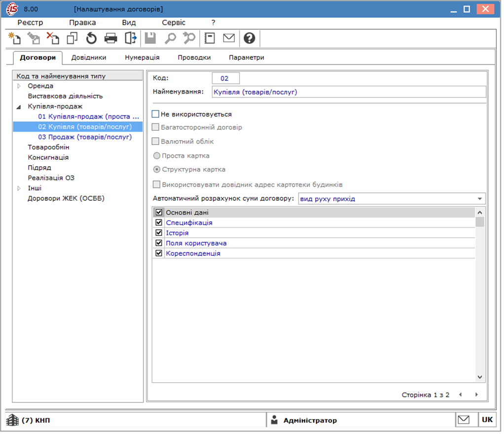Select 'Підряд' in the tree
The width and height of the screenshot is (504, 434).
point(39,168)
